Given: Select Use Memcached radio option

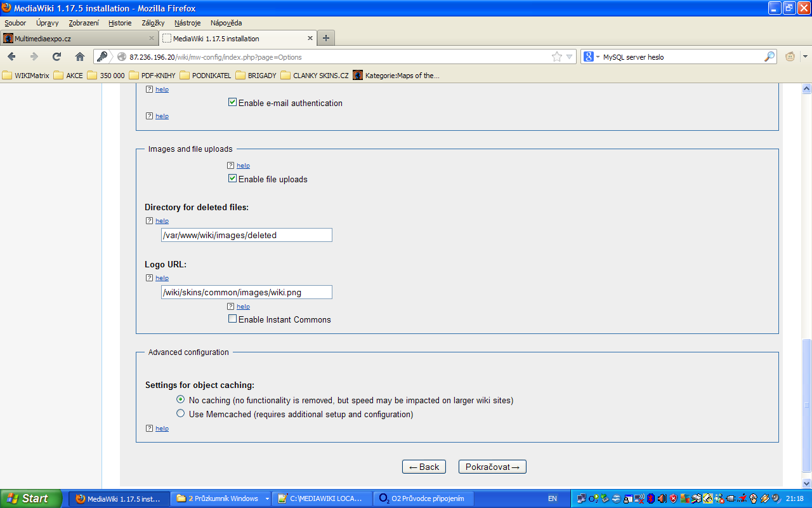Looking at the screenshot, I should coord(181,413).
